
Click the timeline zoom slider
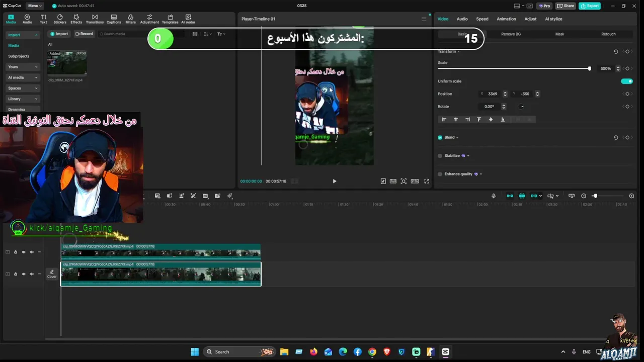tap(595, 196)
